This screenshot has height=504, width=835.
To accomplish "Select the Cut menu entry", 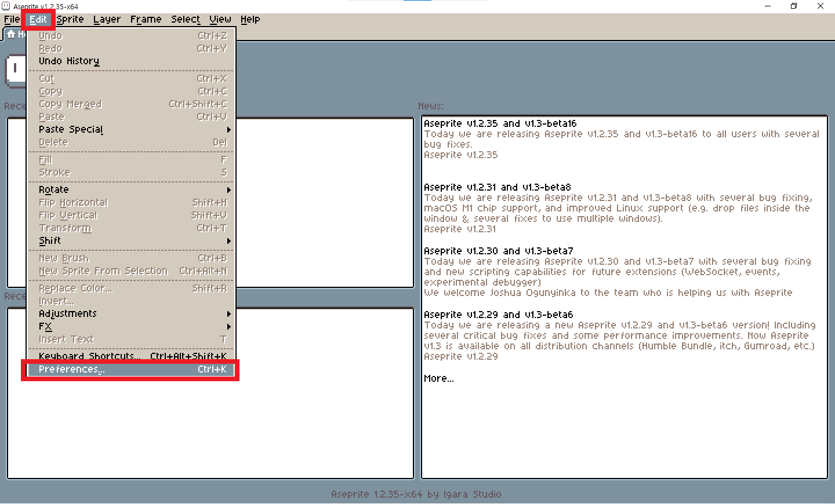I will point(132,78).
